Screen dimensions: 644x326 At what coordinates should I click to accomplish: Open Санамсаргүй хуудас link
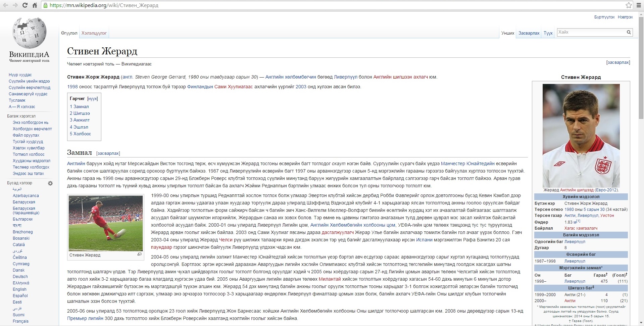28,94
